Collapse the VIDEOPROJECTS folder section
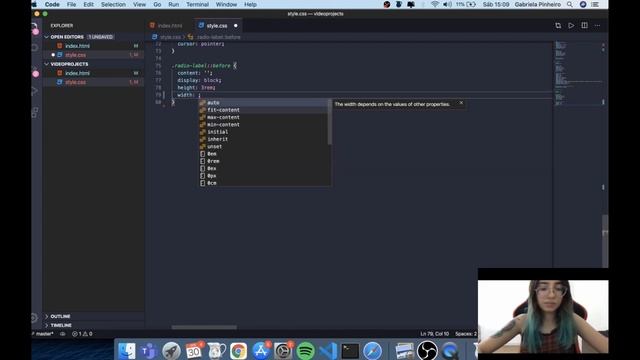This screenshot has height=360, width=640. tap(47, 64)
